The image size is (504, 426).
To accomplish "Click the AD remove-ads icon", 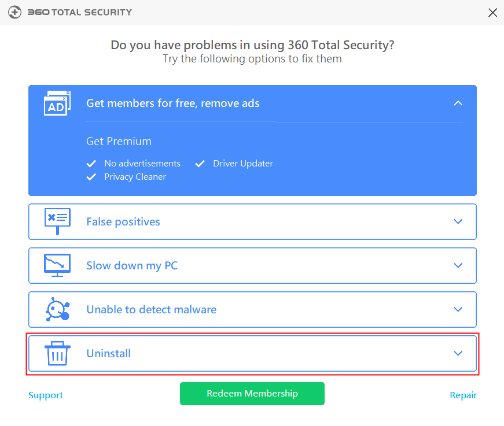I will (57, 103).
